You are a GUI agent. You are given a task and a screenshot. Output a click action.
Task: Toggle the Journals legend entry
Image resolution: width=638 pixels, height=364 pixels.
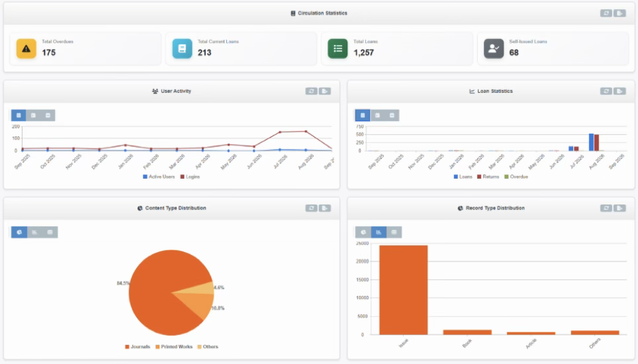[x=138, y=347]
